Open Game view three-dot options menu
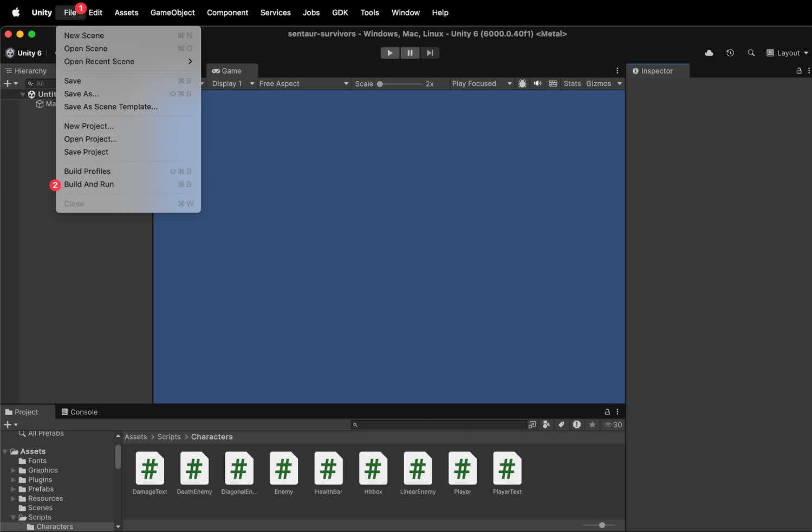Image resolution: width=812 pixels, height=532 pixels. pyautogui.click(x=617, y=71)
